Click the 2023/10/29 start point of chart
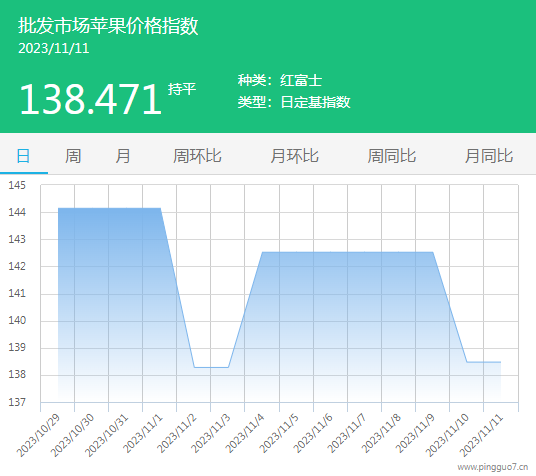 pyautogui.click(x=58, y=208)
